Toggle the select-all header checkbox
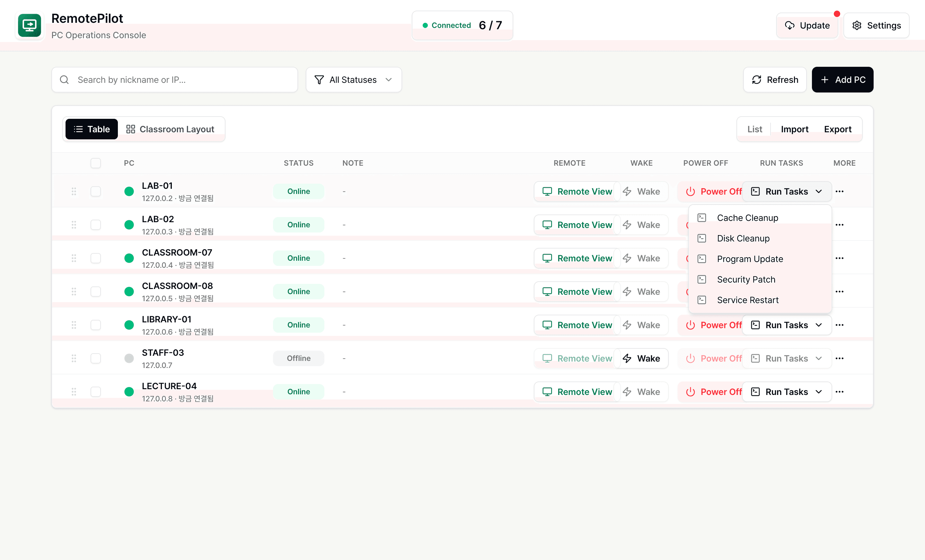Viewport: 925px width, 560px height. [96, 163]
